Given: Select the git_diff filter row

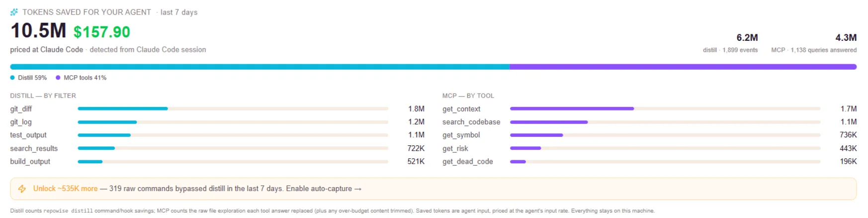Looking at the screenshot, I should [x=217, y=109].
